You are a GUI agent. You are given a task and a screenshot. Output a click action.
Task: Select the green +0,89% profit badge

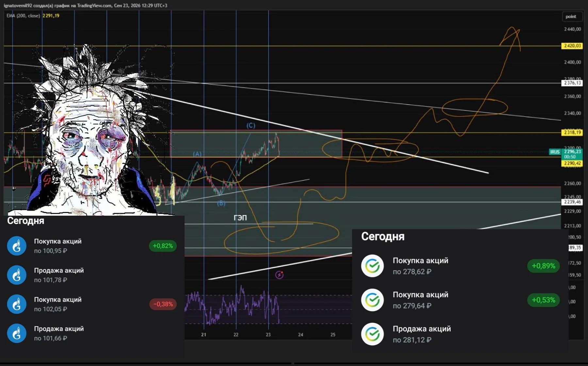(543, 266)
